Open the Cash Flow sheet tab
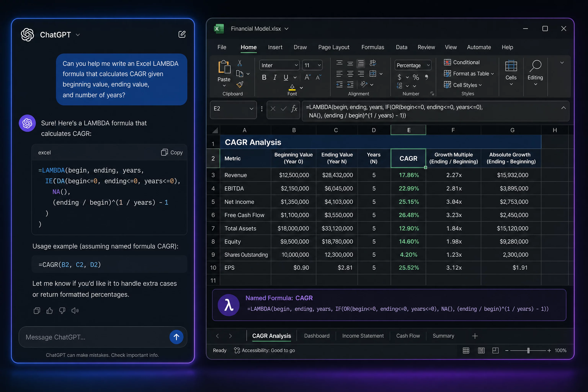Screen dimensions: 588x392 pyautogui.click(x=408, y=336)
